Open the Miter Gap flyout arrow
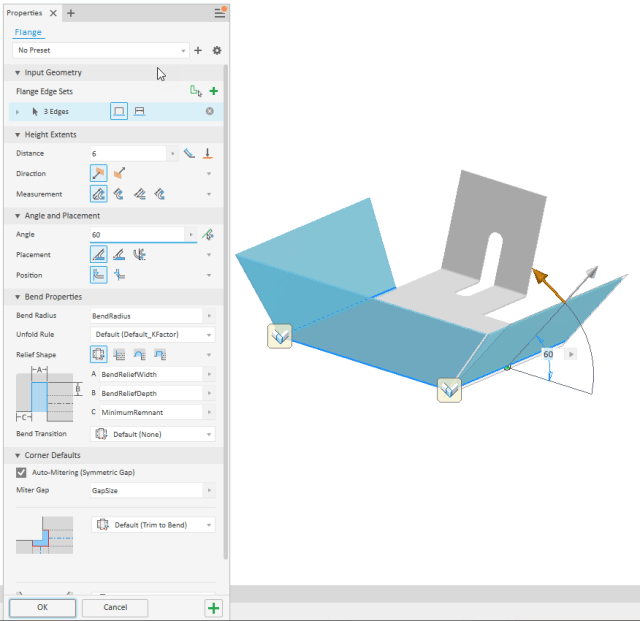 [209, 490]
